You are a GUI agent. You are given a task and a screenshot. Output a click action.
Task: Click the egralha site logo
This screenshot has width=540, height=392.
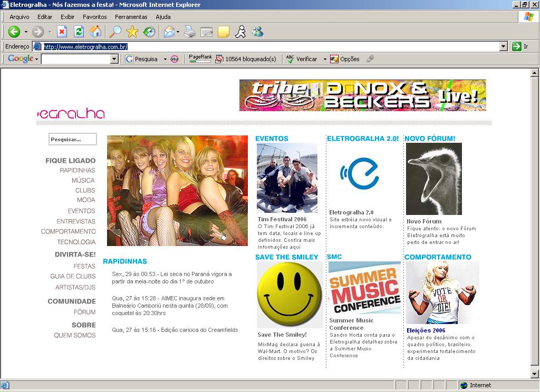tap(71, 114)
